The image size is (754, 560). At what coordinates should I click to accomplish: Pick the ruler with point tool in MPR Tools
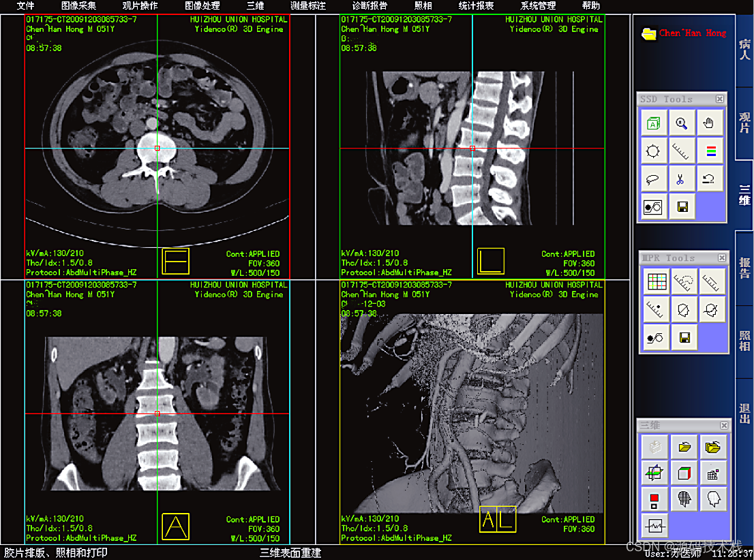[657, 310]
